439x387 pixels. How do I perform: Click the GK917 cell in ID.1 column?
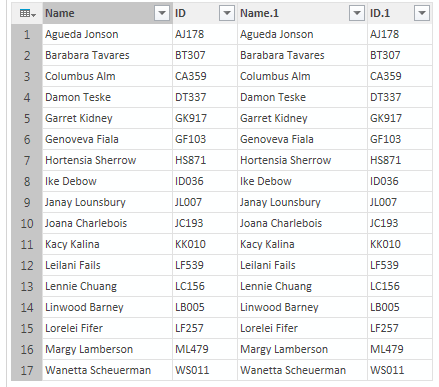pyautogui.click(x=400, y=118)
